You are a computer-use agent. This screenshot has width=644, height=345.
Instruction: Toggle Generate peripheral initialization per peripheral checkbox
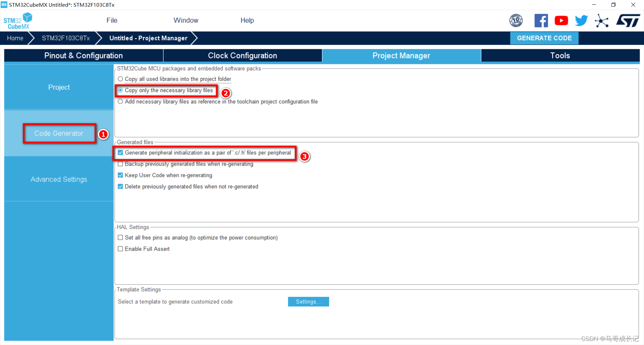(120, 153)
